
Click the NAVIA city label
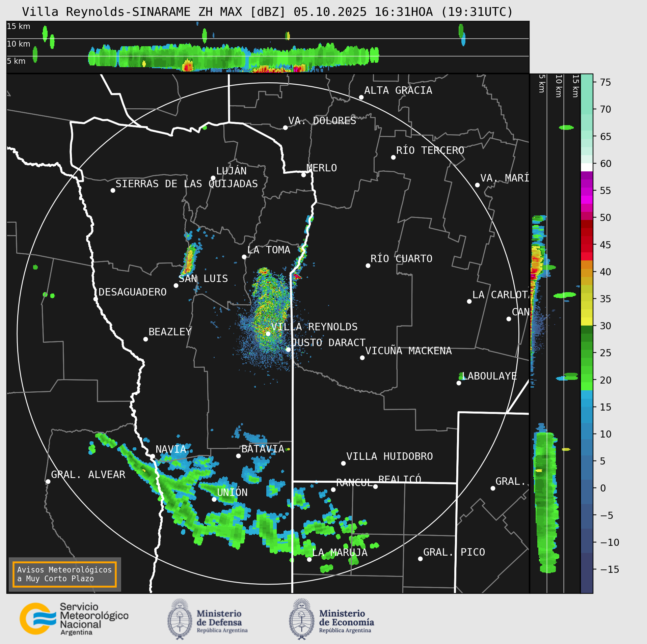pos(171,449)
